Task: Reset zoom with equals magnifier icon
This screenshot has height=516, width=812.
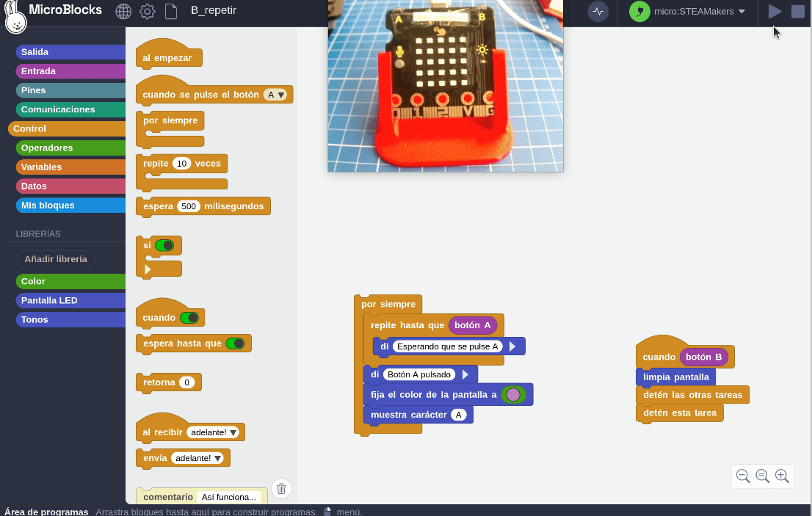Action: (762, 476)
